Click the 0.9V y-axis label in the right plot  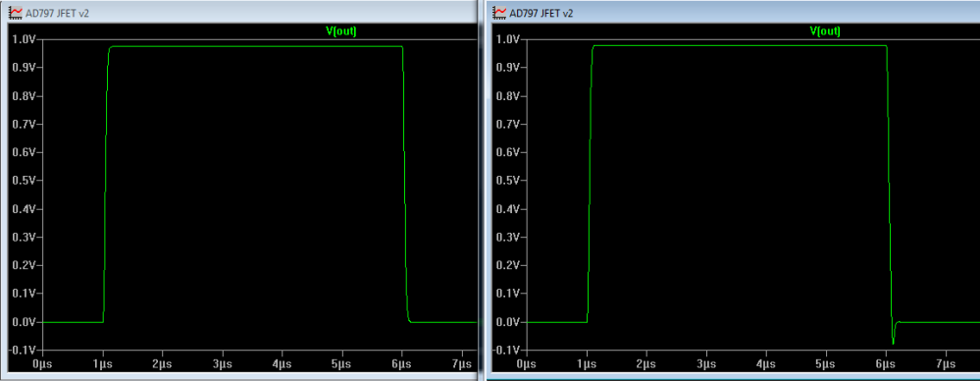tap(507, 68)
